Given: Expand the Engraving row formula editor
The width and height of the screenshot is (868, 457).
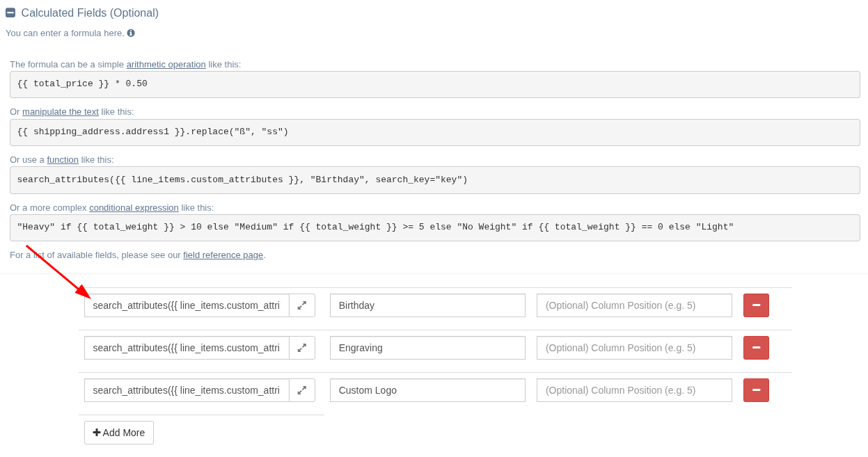Looking at the screenshot, I should click(x=301, y=348).
